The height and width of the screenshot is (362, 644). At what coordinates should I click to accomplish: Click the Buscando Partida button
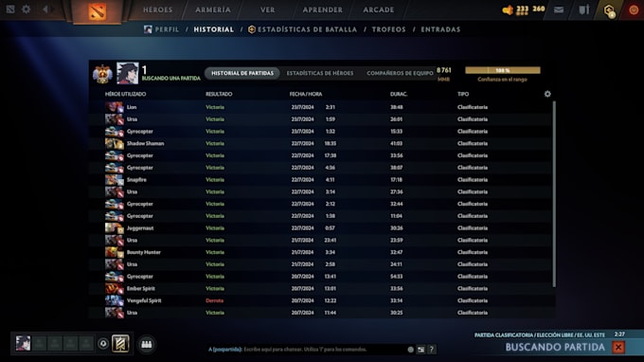click(x=555, y=347)
